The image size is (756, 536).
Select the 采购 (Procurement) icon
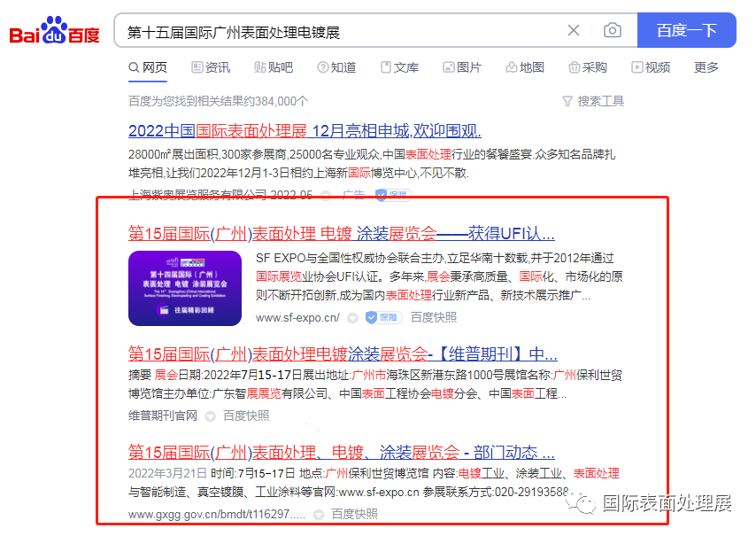(x=587, y=66)
